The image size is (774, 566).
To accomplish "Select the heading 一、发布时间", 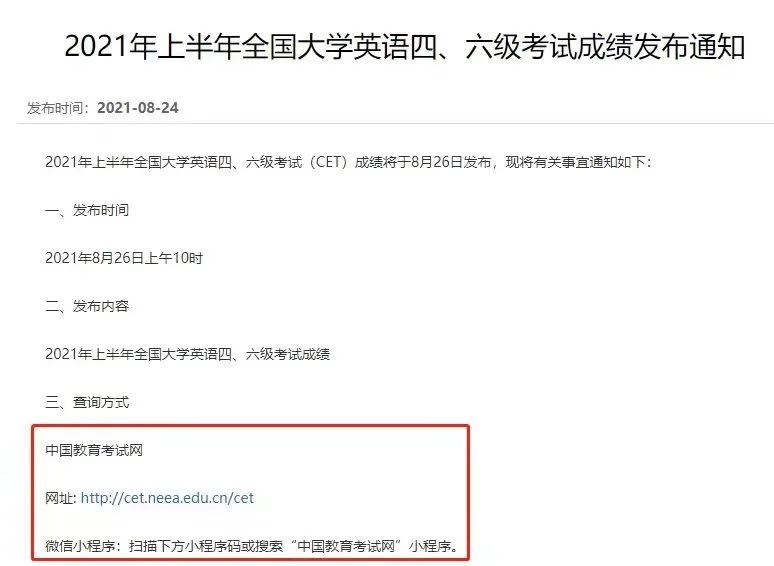I will (87, 210).
